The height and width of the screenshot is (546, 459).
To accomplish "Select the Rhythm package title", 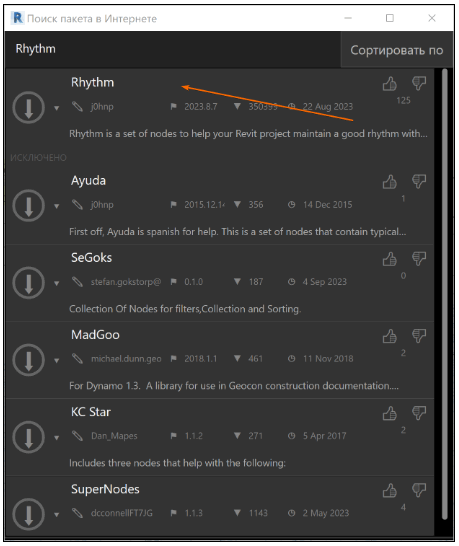I will tap(92, 83).
